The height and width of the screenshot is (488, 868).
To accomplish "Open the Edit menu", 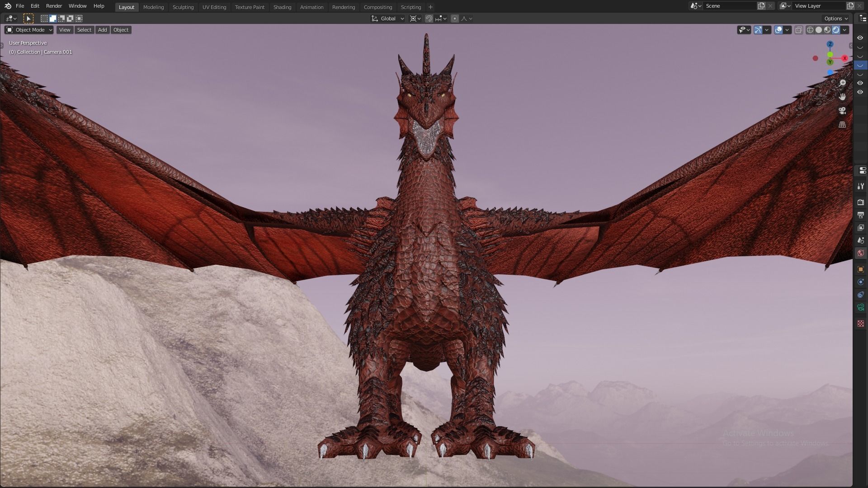I will click(x=35, y=6).
